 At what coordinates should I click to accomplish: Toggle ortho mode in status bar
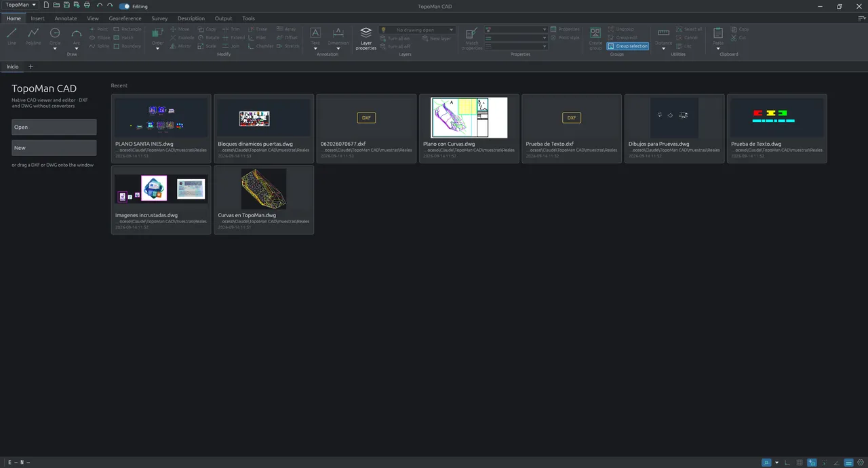point(787,463)
